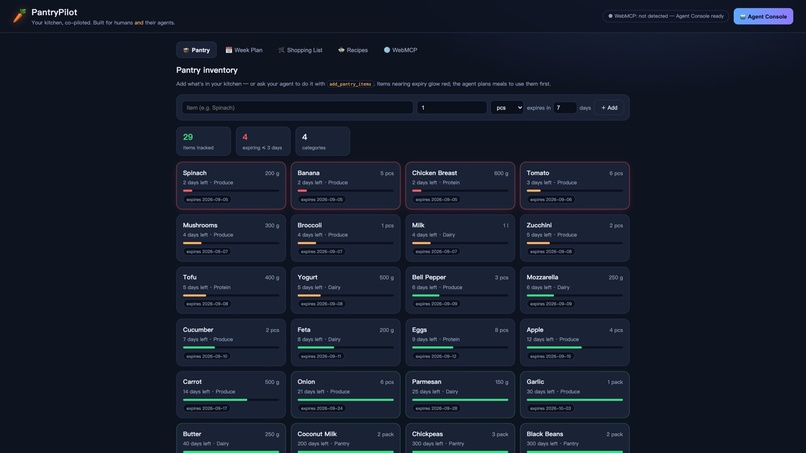Select the Zucchini pantry card

[575, 238]
